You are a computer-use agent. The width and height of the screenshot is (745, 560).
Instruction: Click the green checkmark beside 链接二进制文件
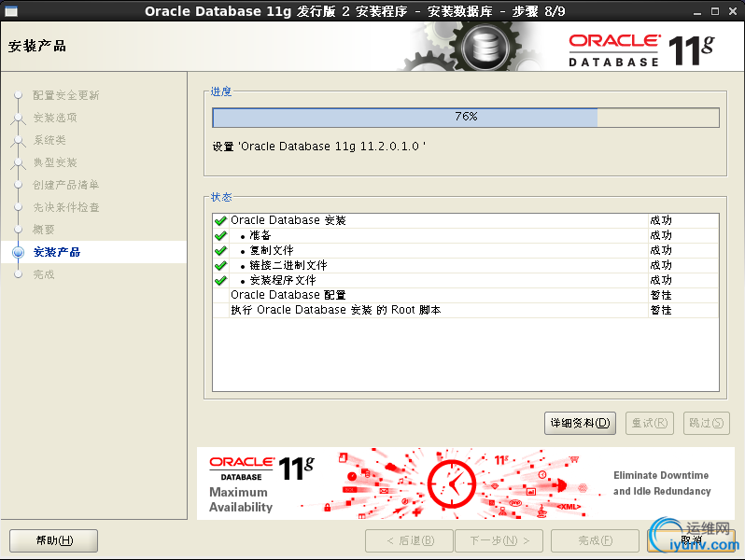[220, 265]
